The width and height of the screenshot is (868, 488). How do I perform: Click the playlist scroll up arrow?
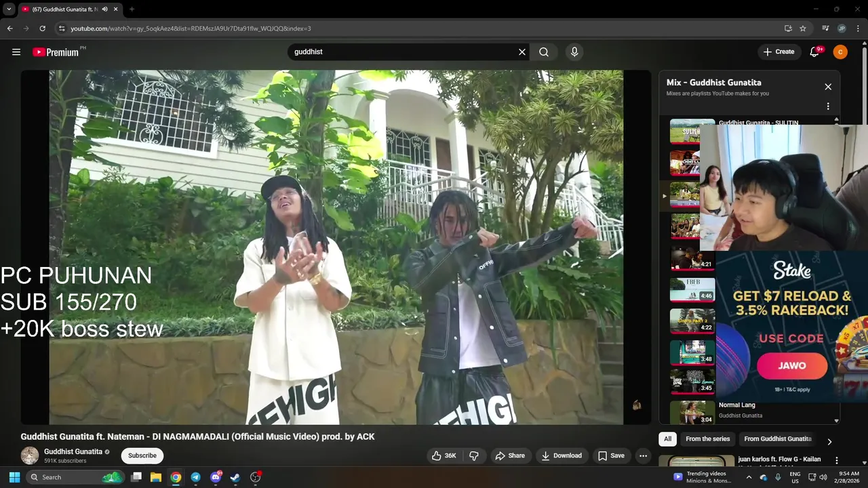click(x=836, y=120)
